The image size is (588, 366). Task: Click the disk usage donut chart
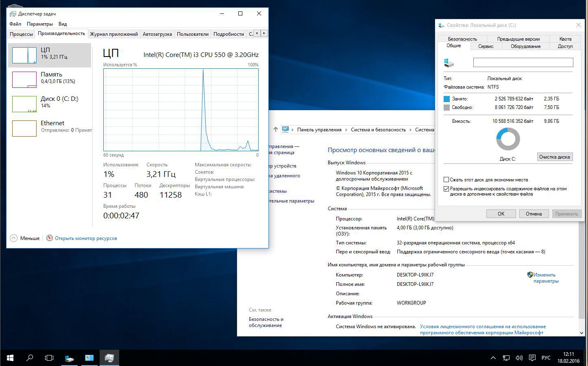(x=508, y=139)
